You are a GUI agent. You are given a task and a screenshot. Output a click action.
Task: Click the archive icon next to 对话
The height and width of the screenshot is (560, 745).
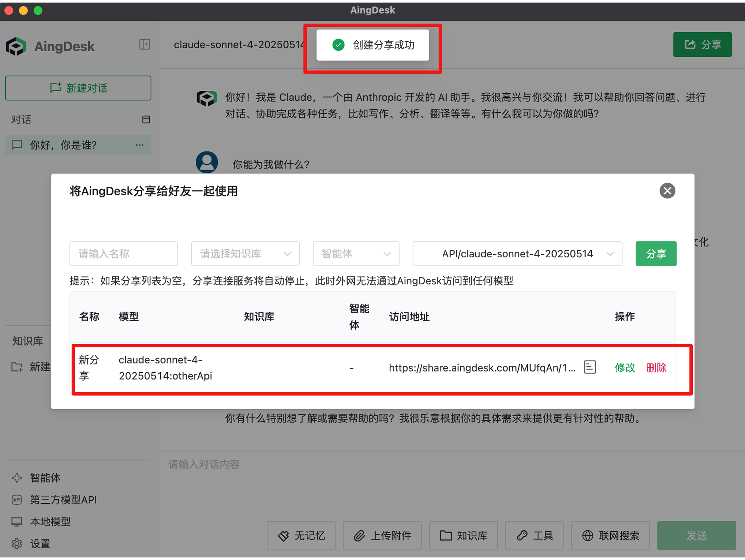146,119
